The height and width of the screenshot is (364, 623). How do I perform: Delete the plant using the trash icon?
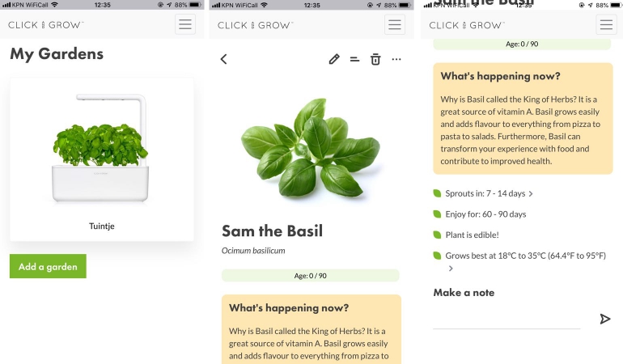tap(375, 59)
